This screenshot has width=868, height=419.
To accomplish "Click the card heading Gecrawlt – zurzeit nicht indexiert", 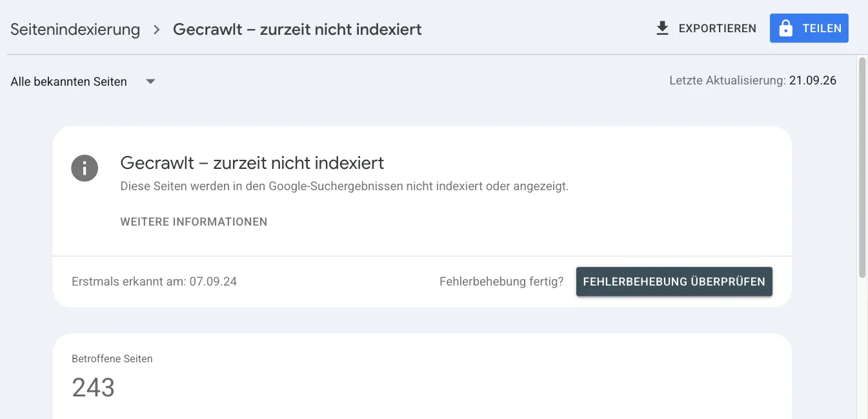I will coord(252,163).
